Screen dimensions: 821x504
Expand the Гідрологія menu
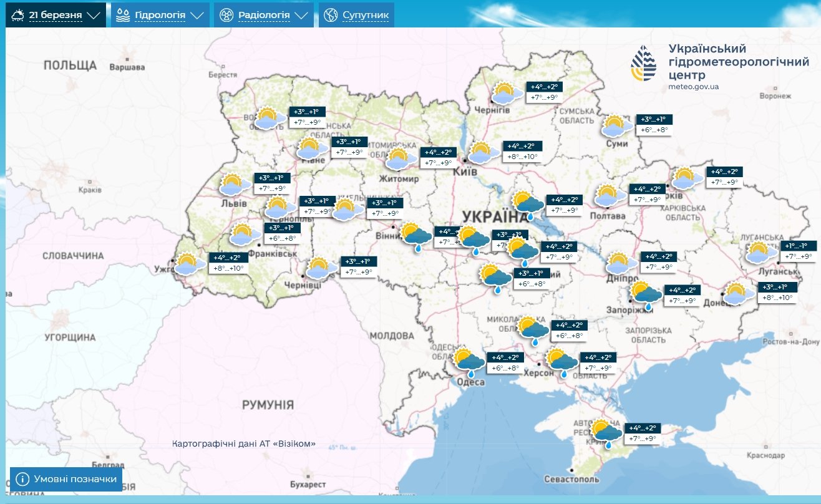pos(160,15)
